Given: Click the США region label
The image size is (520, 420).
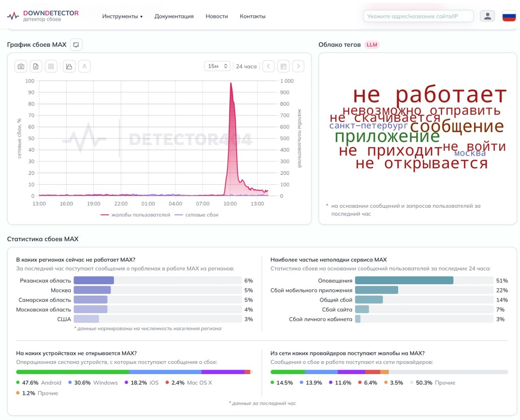Looking at the screenshot, I should pos(64,319).
